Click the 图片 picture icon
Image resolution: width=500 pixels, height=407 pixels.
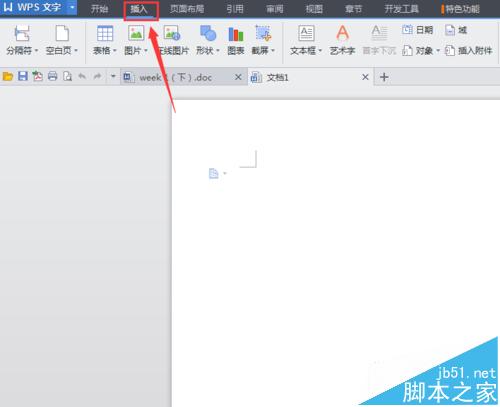(x=136, y=33)
